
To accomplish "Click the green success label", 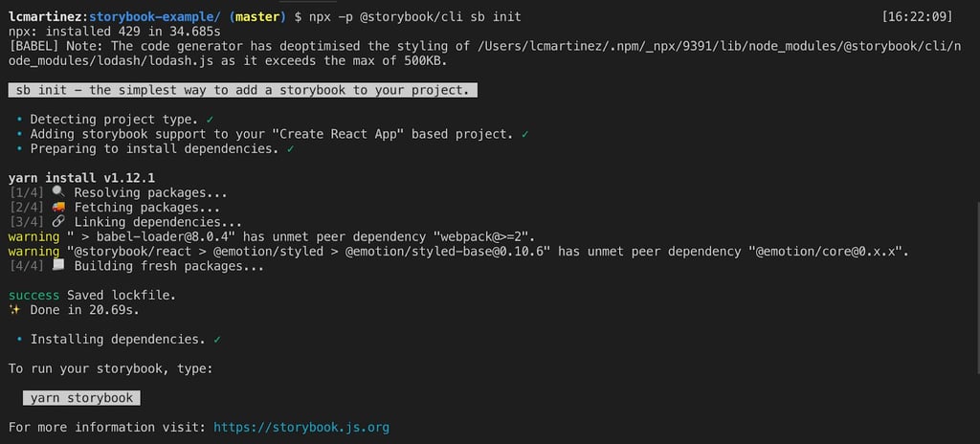I will [x=34, y=295].
